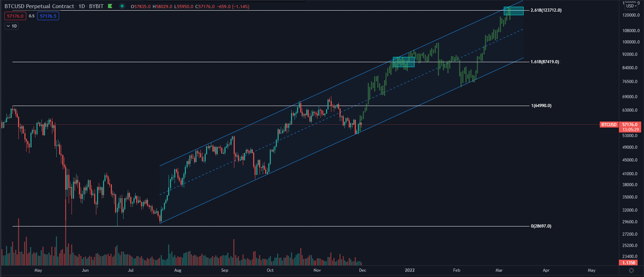
Task: Click the Oct label on the time axis
Action: [x=271, y=271]
